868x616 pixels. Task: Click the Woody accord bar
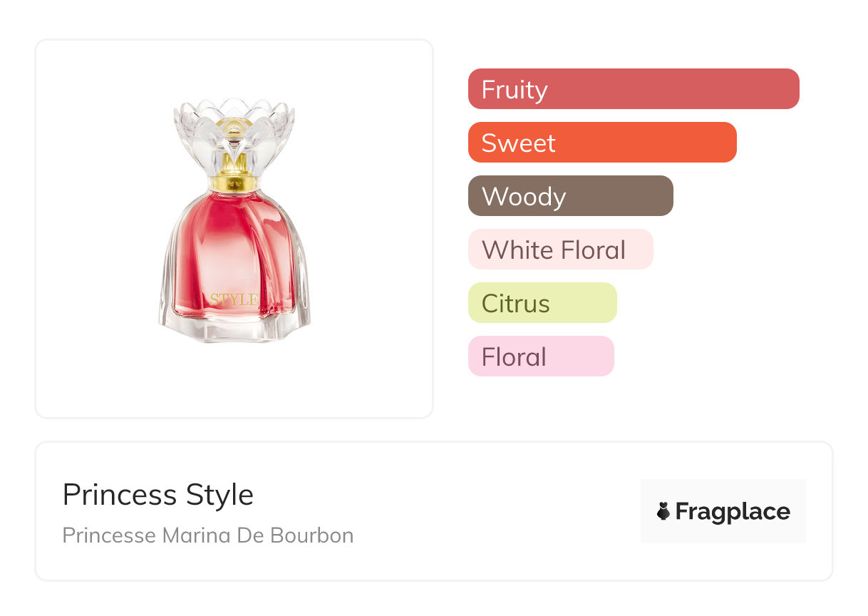pos(571,196)
